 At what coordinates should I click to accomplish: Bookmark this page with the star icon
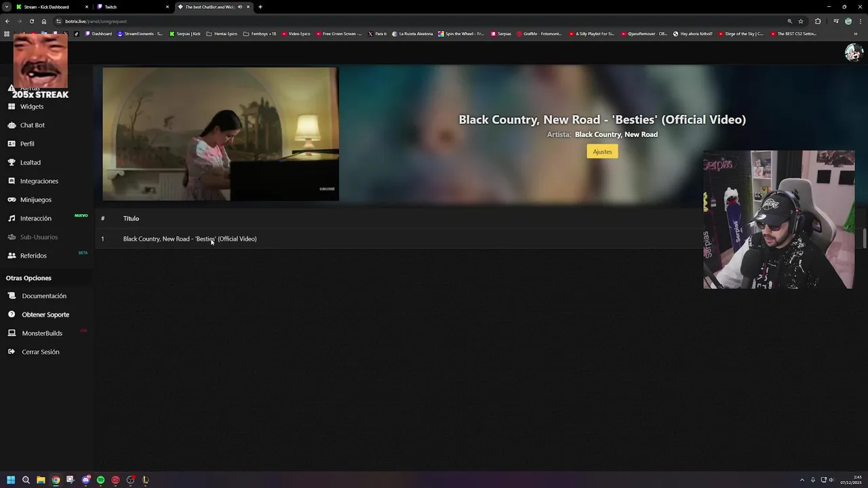pos(801,21)
